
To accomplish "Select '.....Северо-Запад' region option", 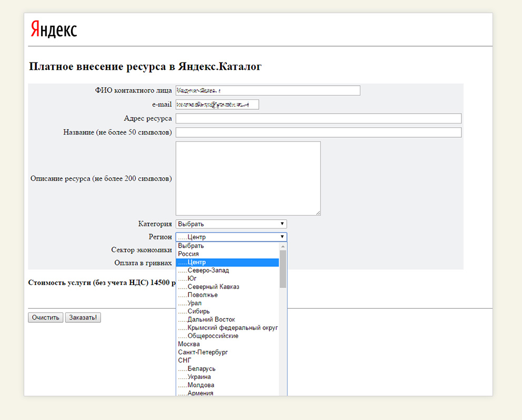I will click(x=227, y=270).
